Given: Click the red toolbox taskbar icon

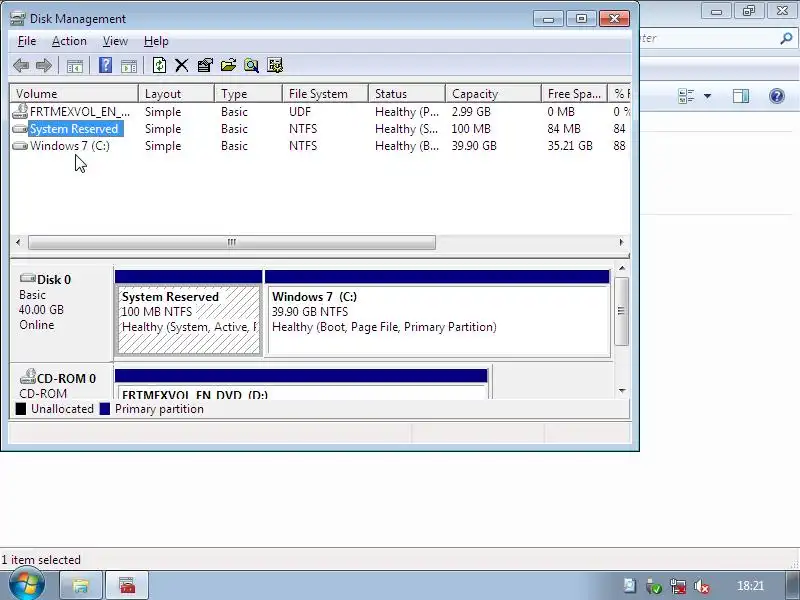Looking at the screenshot, I should pyautogui.click(x=127, y=585).
